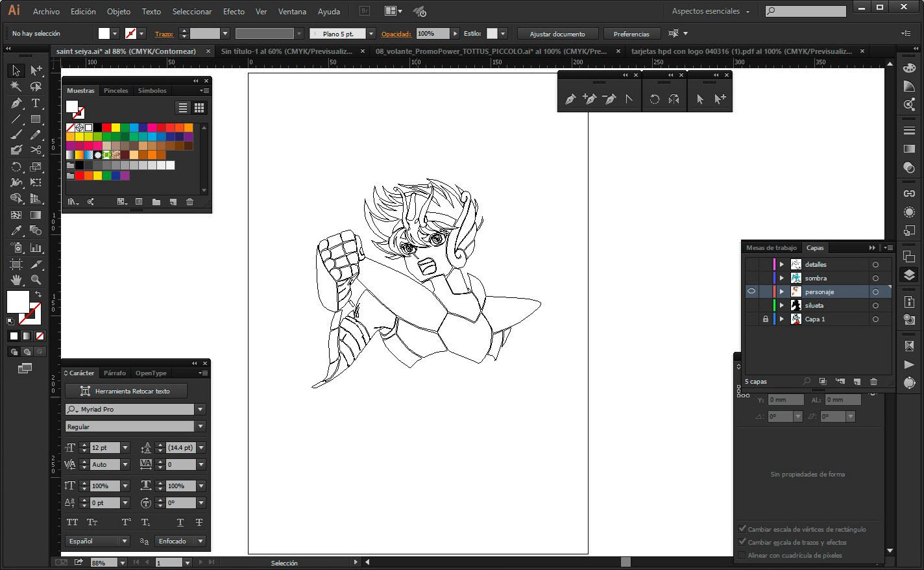Delete swatch using Muestras trash icon

(x=189, y=202)
